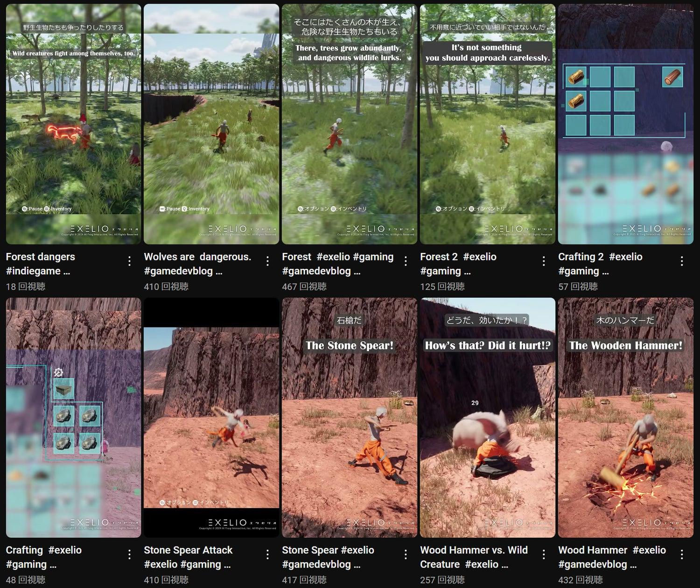700x588 pixels.
Task: Click Wood Hammer vs. Wild Creature title
Action: click(474, 557)
